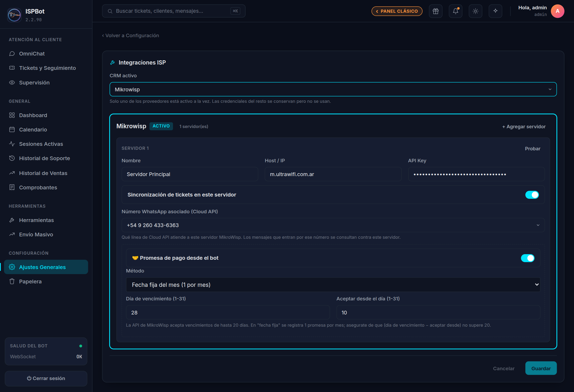Go back via Volver a Configuración

click(x=130, y=36)
